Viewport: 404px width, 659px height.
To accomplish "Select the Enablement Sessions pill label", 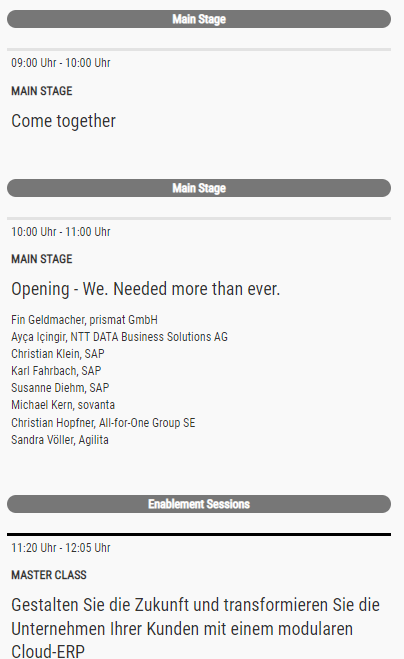I will click(x=199, y=504).
